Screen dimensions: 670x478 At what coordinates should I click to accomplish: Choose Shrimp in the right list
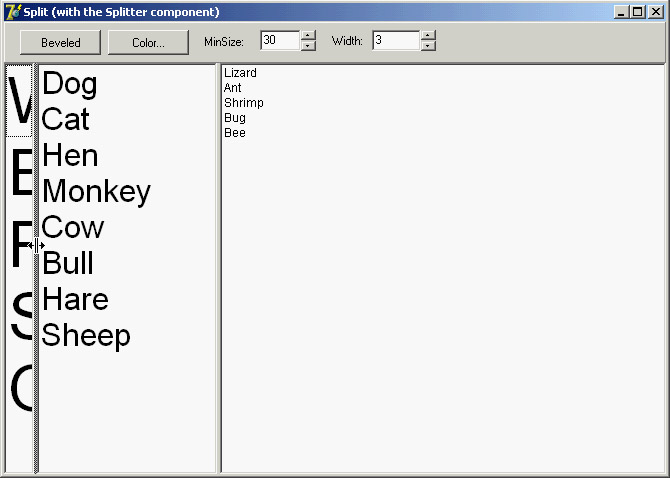(243, 103)
